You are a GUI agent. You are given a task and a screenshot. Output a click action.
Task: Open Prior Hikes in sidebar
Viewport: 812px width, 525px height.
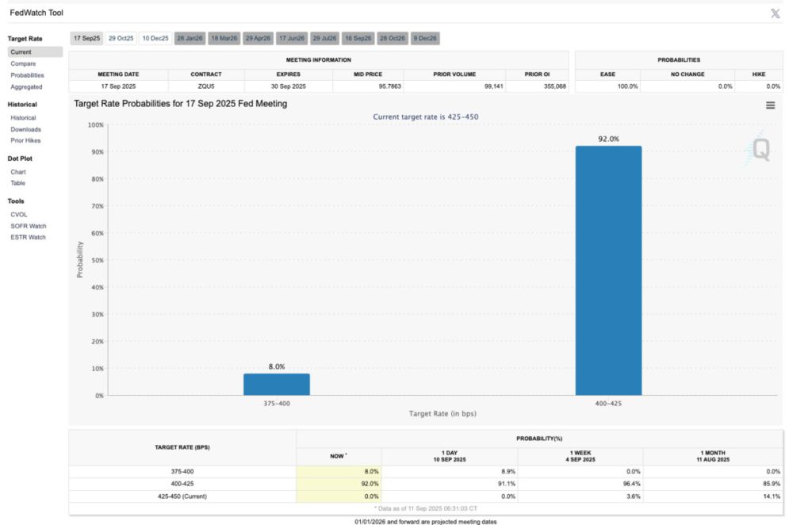click(25, 140)
